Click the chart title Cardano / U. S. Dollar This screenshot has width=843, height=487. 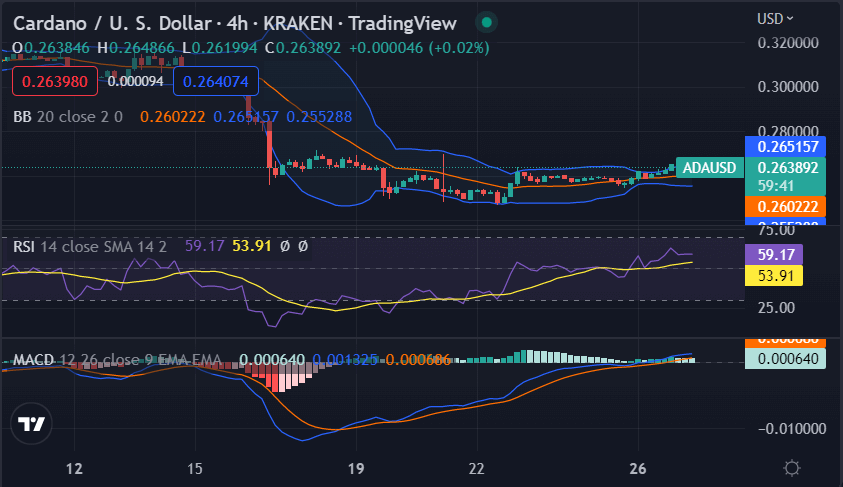112,24
